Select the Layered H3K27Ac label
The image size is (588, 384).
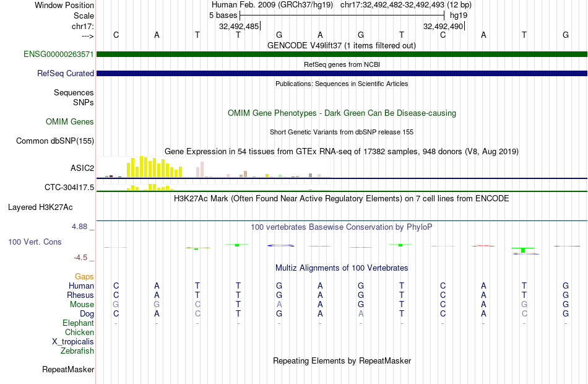[40, 207]
